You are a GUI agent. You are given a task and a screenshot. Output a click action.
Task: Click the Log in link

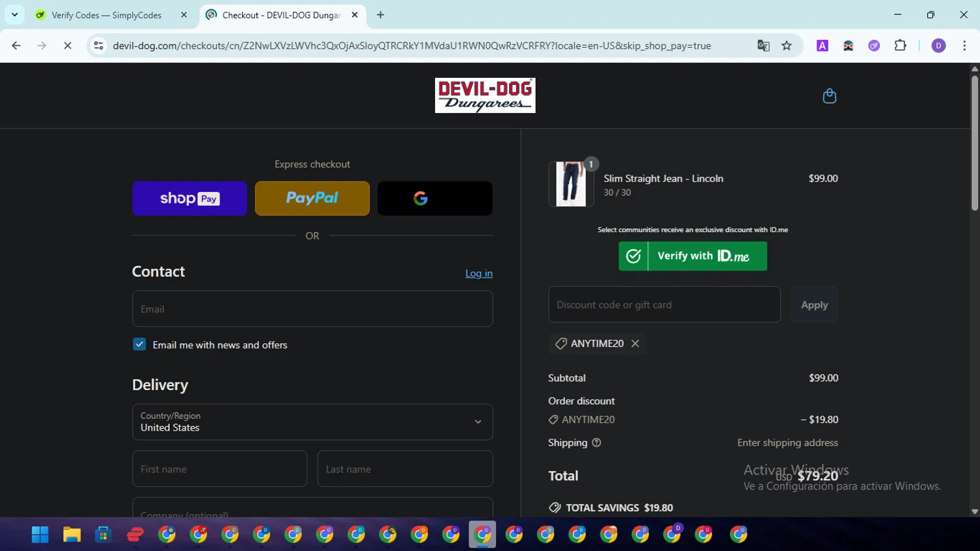coord(479,273)
